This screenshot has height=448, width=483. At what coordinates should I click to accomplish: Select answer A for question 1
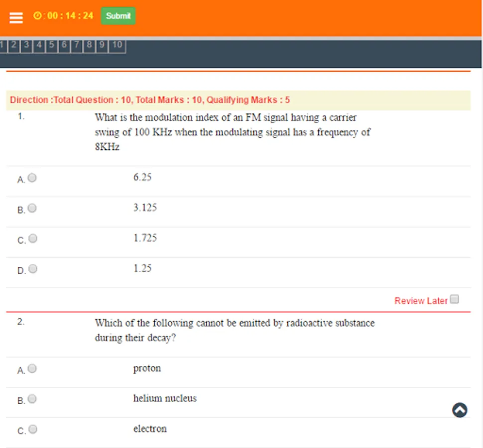(x=32, y=177)
